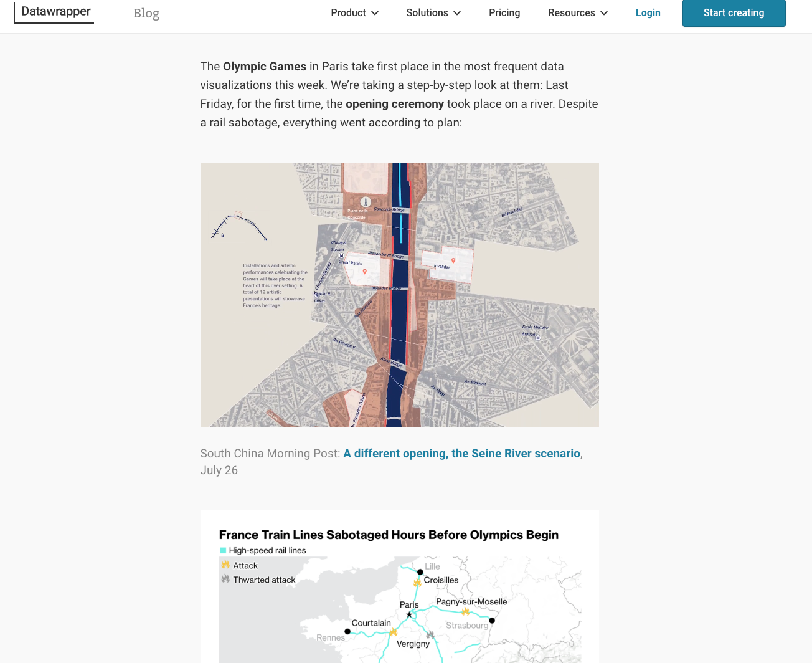Expand the Product menu
Image resolution: width=812 pixels, height=663 pixels.
point(354,12)
